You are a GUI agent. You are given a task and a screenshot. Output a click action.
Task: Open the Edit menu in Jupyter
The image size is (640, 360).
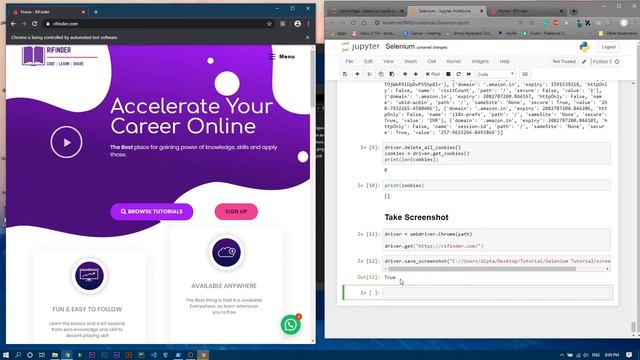[x=368, y=61]
